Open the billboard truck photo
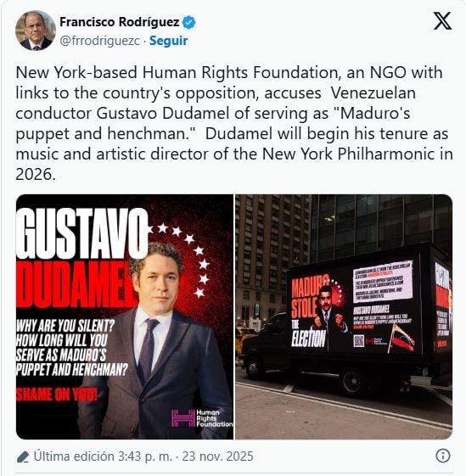Image resolution: width=466 pixels, height=476 pixels. pos(344,316)
